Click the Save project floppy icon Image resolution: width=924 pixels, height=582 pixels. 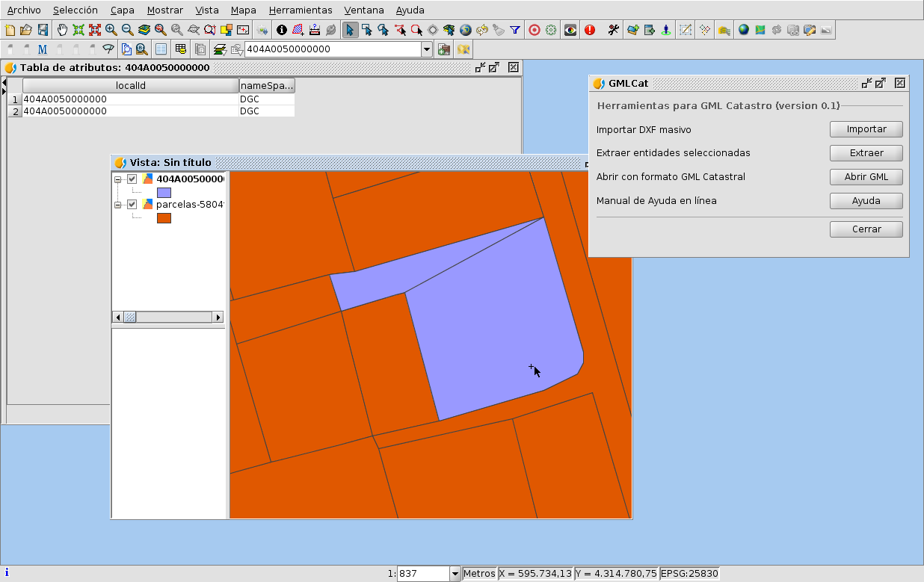43,30
